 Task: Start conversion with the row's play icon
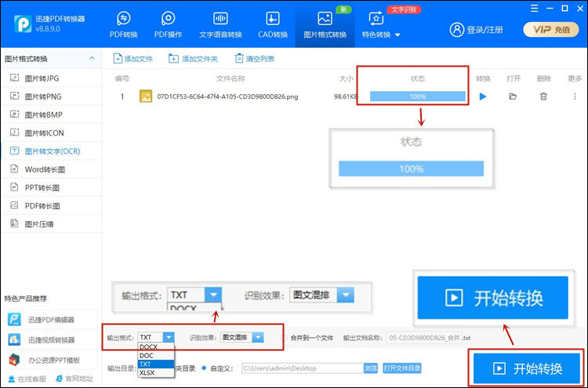point(483,96)
